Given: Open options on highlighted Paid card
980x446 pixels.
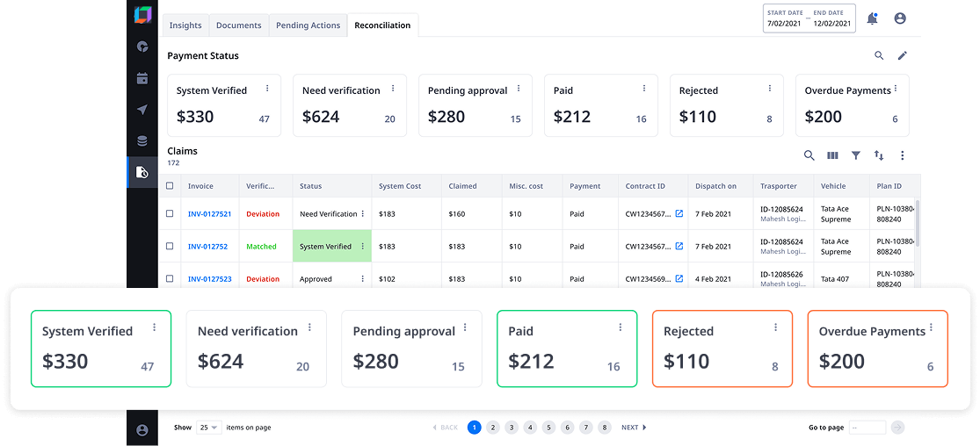Looking at the screenshot, I should tap(621, 327).
